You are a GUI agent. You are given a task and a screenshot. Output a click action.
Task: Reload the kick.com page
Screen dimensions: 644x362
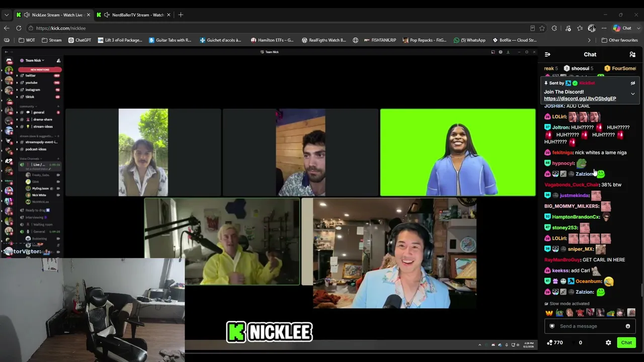pos(19,28)
